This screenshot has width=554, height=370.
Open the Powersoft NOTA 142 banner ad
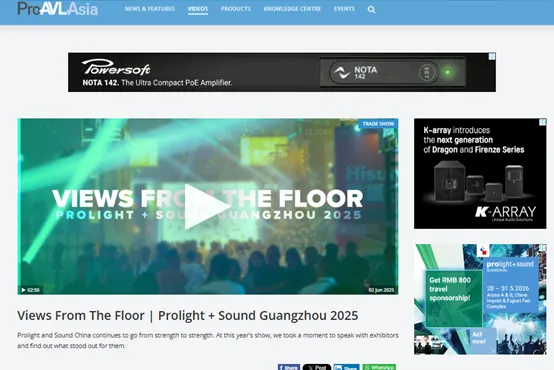coord(282,72)
